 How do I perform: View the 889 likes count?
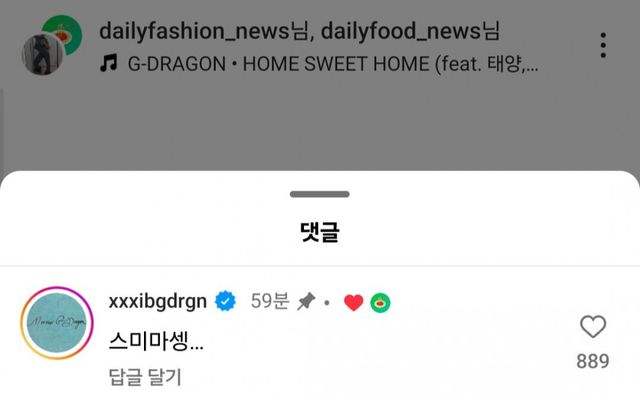tap(593, 361)
